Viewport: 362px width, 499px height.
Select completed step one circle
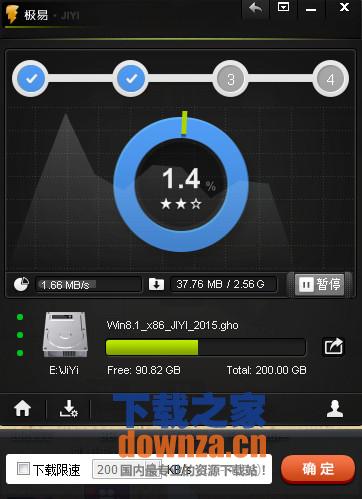(x=30, y=79)
